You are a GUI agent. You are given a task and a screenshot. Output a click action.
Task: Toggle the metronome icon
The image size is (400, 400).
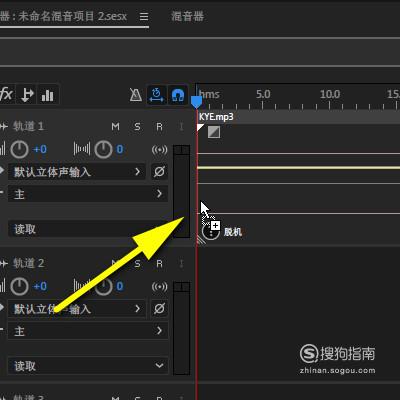136,95
